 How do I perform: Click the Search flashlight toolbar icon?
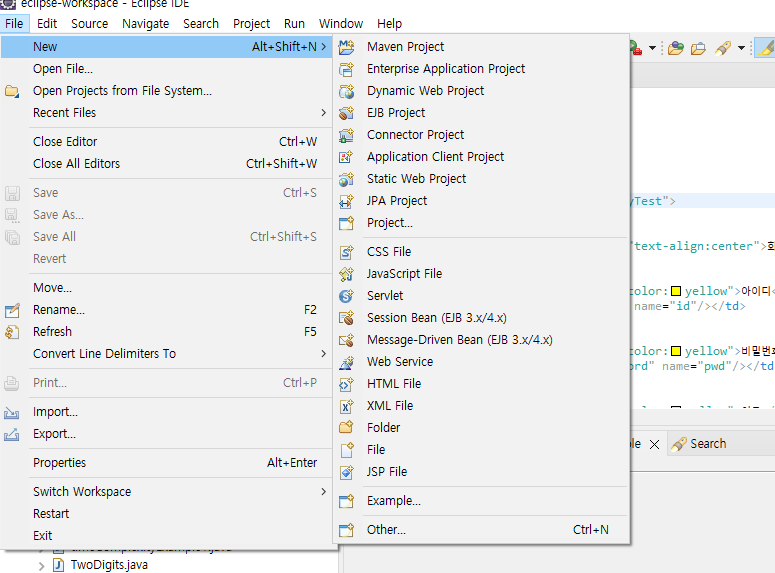(723, 48)
